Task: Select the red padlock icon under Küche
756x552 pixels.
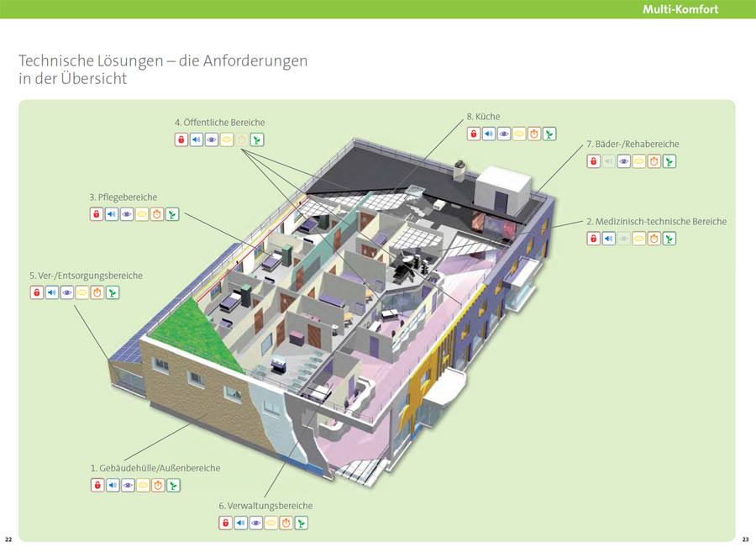Action: click(x=474, y=134)
